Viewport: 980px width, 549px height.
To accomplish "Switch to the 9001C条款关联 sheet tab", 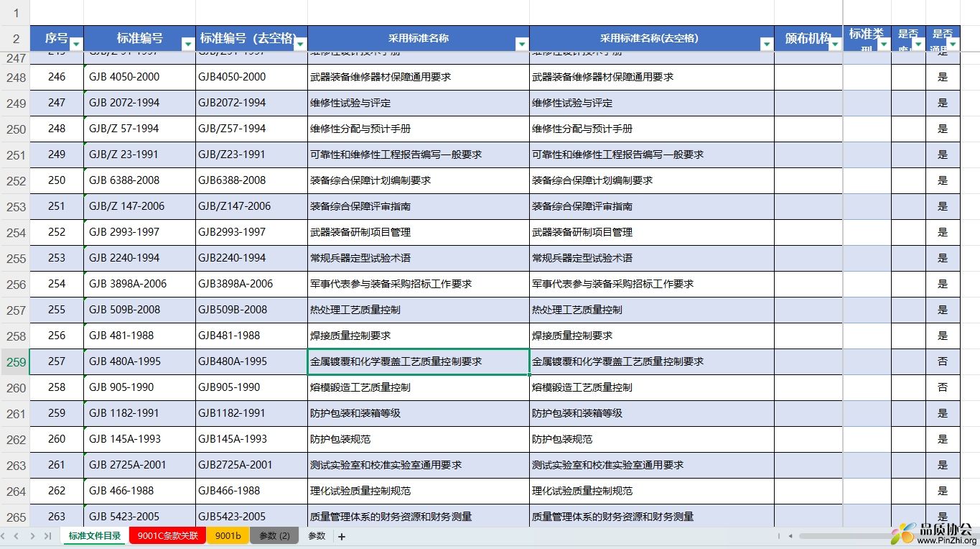I will 168,536.
